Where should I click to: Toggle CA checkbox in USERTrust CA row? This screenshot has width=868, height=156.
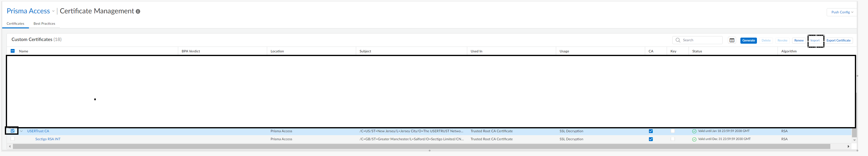click(x=651, y=131)
